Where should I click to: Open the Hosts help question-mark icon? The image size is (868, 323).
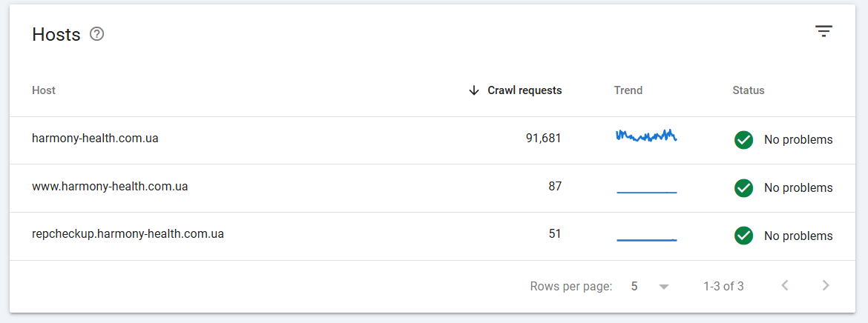pyautogui.click(x=96, y=34)
